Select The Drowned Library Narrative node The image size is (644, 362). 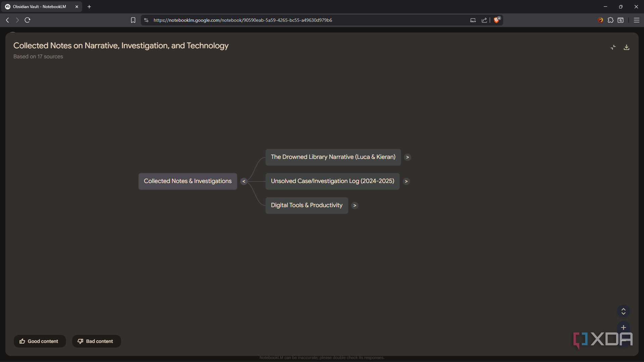click(x=333, y=157)
